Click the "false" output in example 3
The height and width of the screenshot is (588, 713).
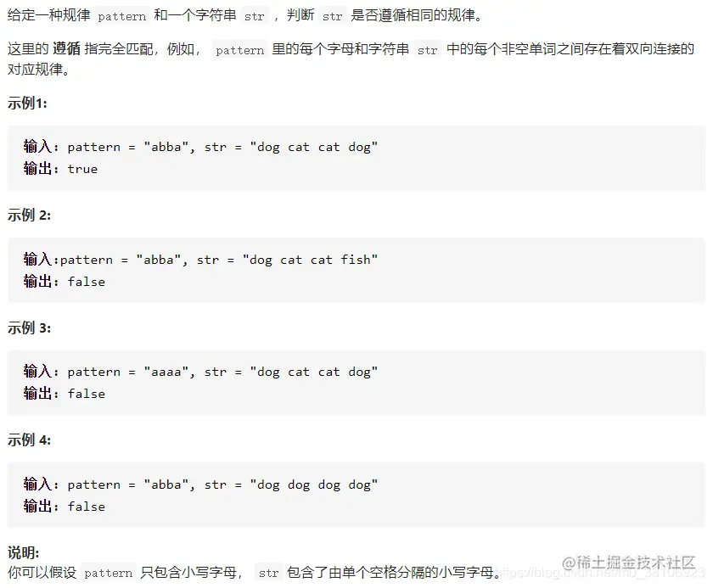click(87, 394)
